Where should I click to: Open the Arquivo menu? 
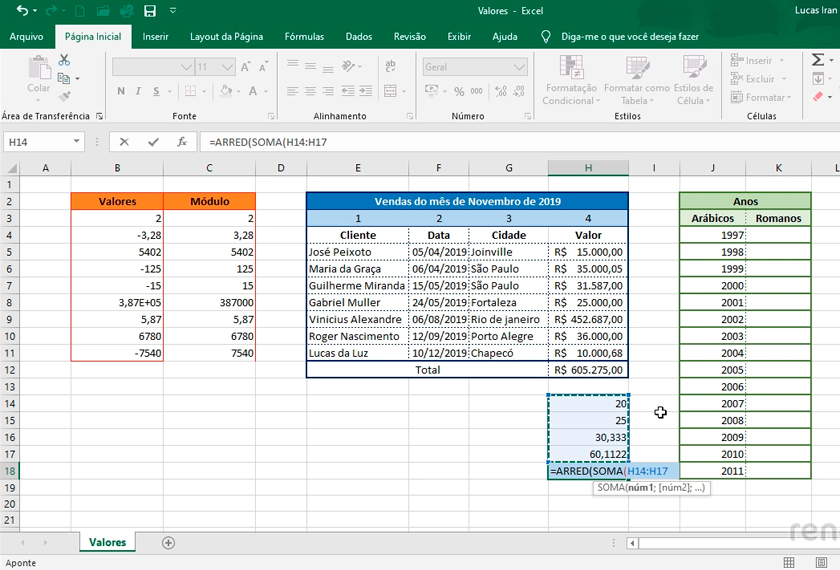pyautogui.click(x=26, y=37)
